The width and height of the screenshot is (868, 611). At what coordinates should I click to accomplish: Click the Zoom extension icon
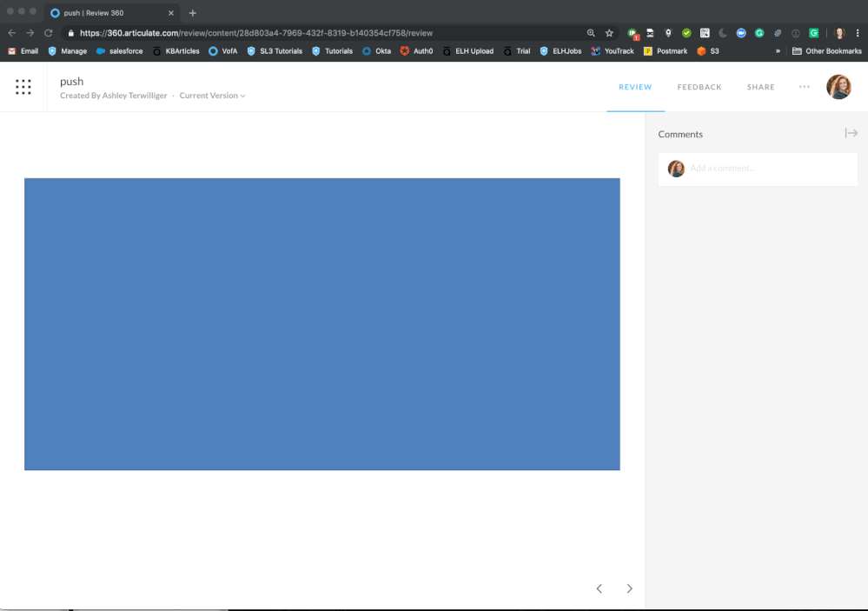coord(740,33)
